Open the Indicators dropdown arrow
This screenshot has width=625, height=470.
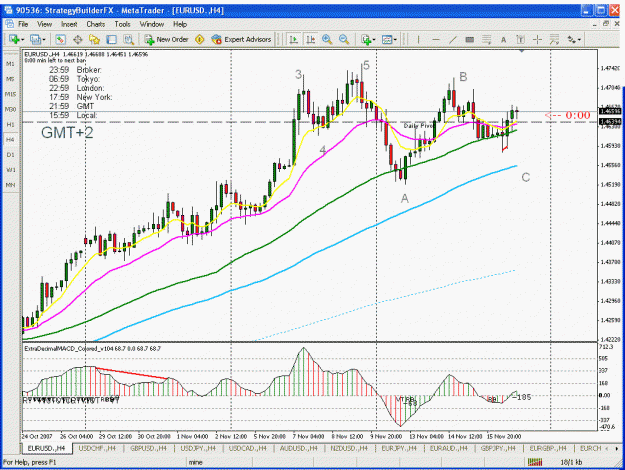coord(374,40)
